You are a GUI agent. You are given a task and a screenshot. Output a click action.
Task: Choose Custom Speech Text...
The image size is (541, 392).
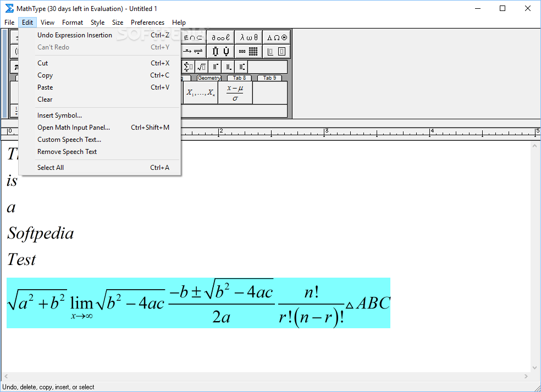point(100,140)
